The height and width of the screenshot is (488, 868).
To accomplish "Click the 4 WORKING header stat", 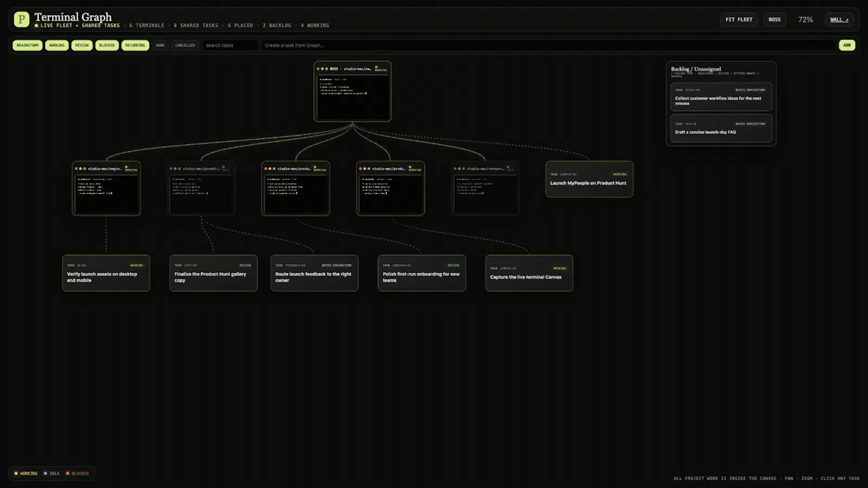I will tap(315, 25).
